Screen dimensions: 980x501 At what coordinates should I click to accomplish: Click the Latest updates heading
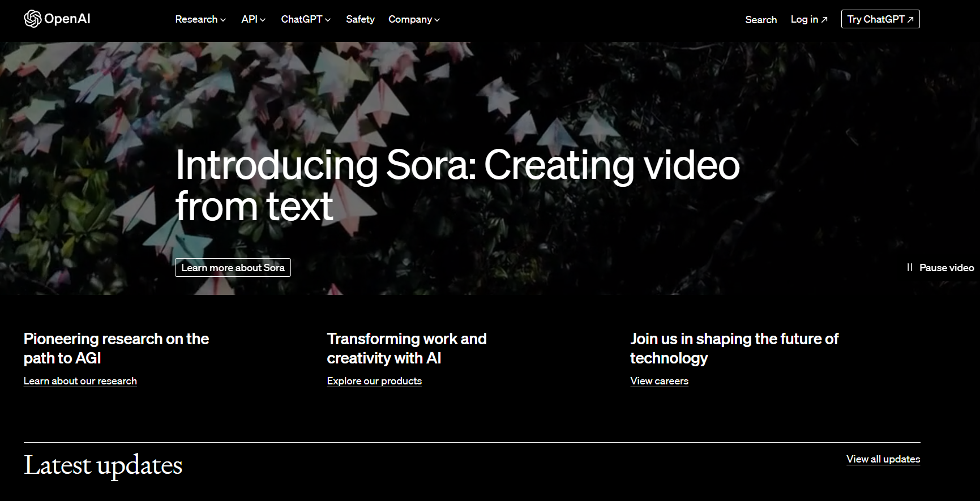(103, 466)
